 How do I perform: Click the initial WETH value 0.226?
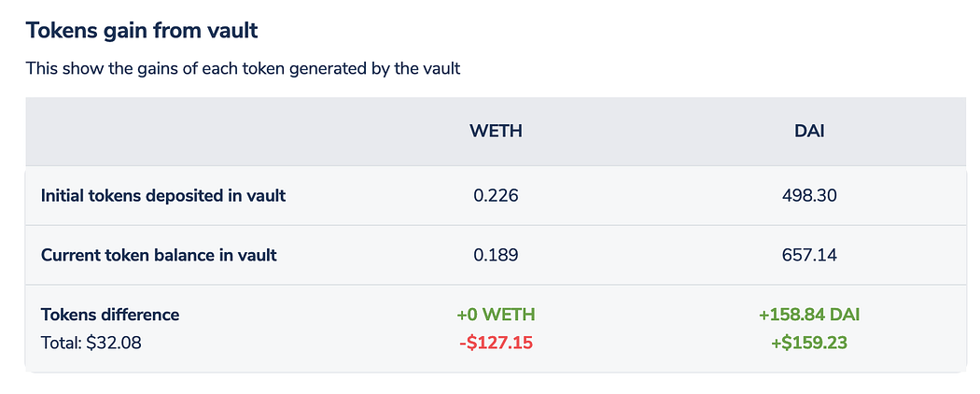pyautogui.click(x=496, y=196)
